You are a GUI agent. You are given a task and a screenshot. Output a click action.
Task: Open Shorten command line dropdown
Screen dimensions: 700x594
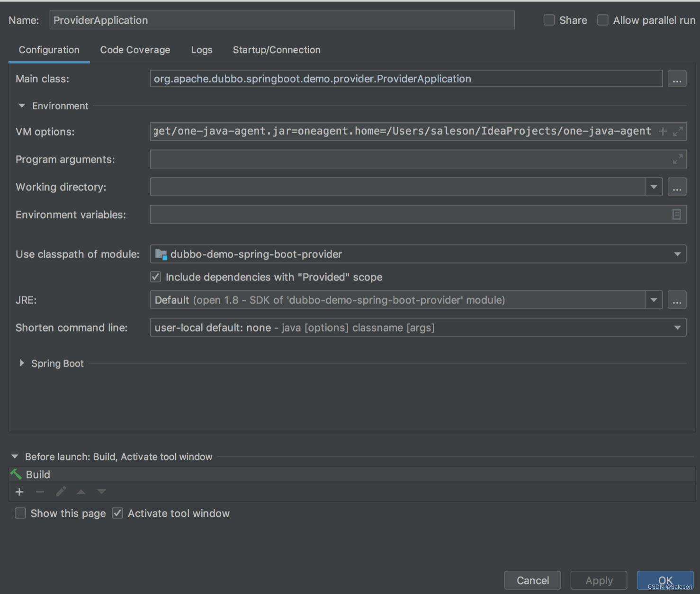point(677,327)
